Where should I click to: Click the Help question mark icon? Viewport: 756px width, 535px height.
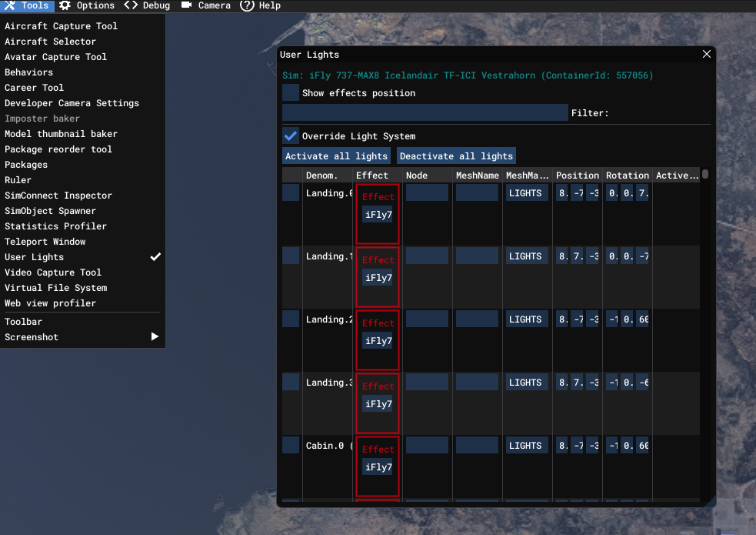[247, 5]
